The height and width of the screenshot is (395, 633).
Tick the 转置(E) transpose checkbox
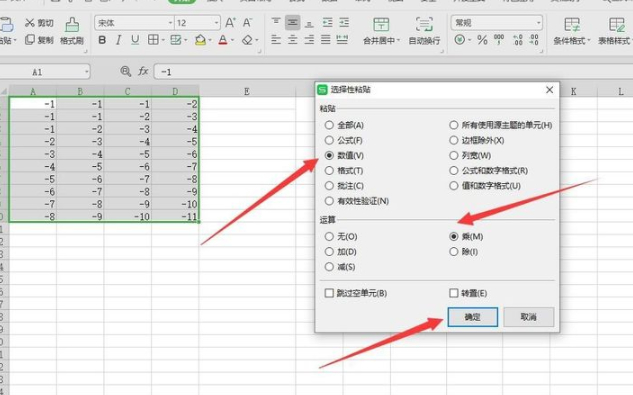(454, 293)
